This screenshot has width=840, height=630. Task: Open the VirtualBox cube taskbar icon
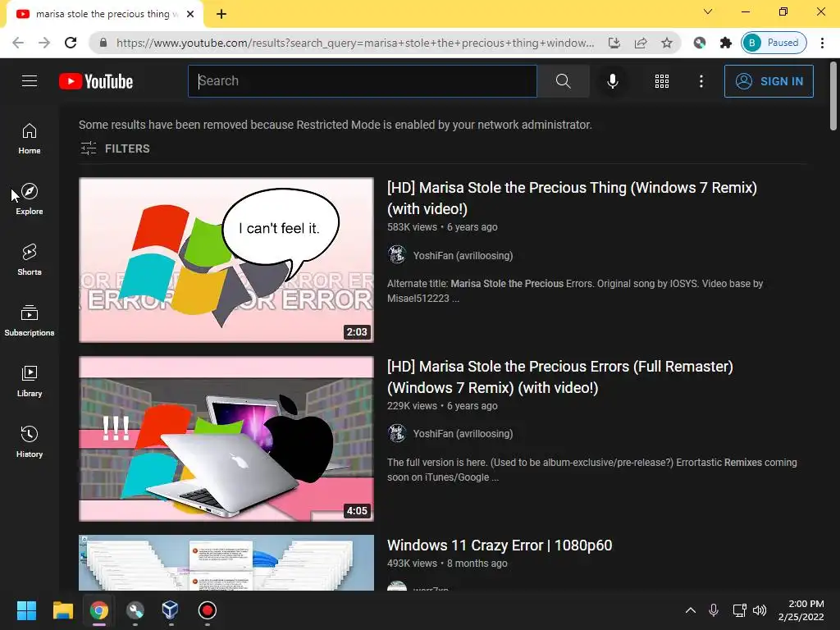pos(171,610)
